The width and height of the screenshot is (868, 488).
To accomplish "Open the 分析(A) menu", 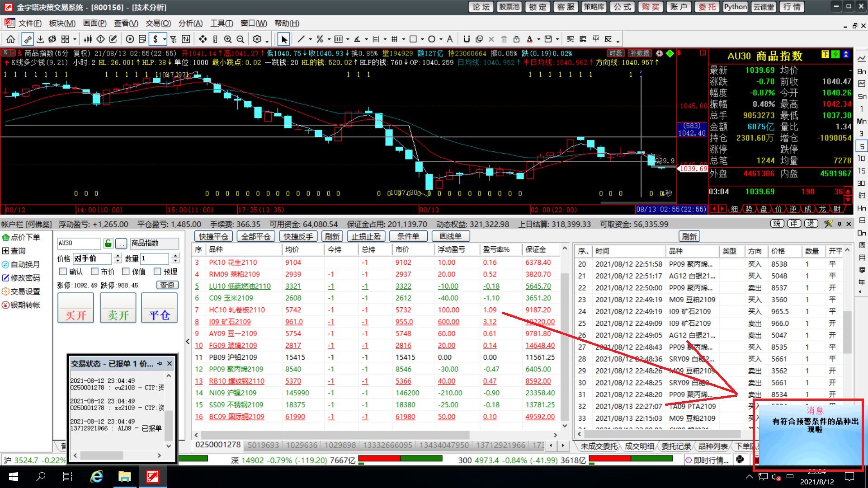I will click(x=190, y=23).
